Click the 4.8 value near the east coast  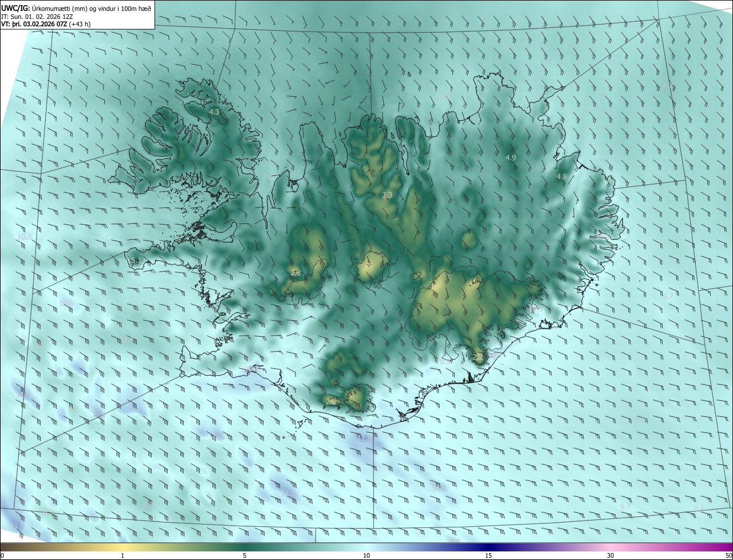[561, 177]
